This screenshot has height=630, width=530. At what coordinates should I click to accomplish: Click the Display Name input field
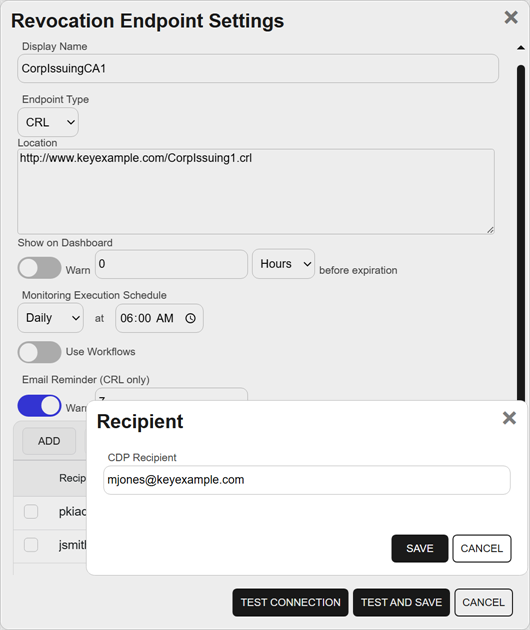258,69
